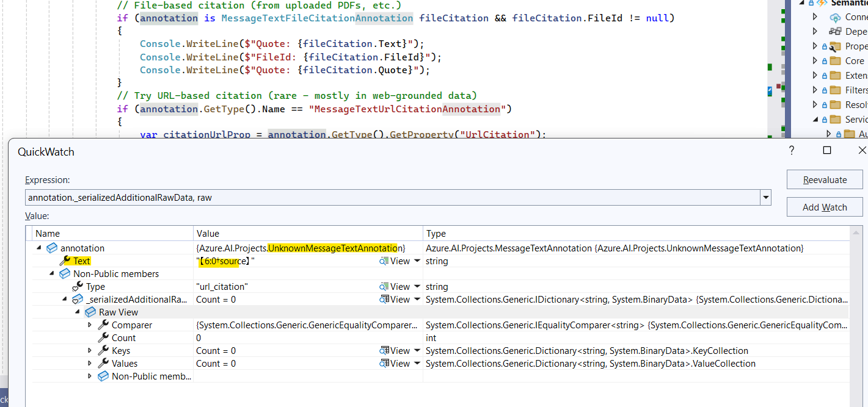The height and width of the screenshot is (407, 868).
Task: Click the private field icon of _serializedAdditionalRa…
Action: tap(78, 299)
